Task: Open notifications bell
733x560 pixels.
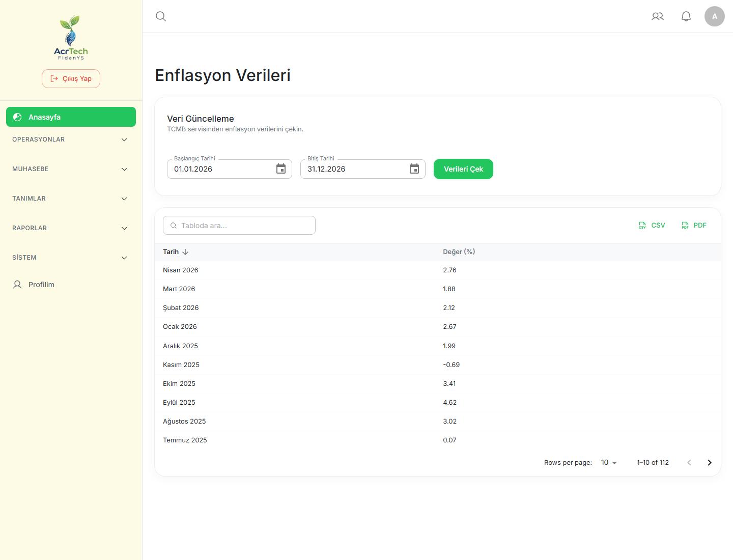Action: point(686,16)
